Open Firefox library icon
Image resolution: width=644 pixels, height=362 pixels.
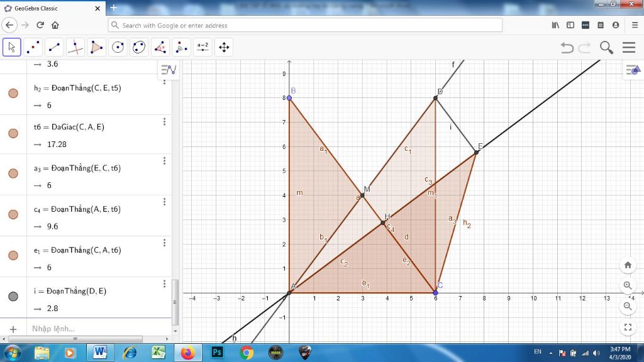[555, 25]
